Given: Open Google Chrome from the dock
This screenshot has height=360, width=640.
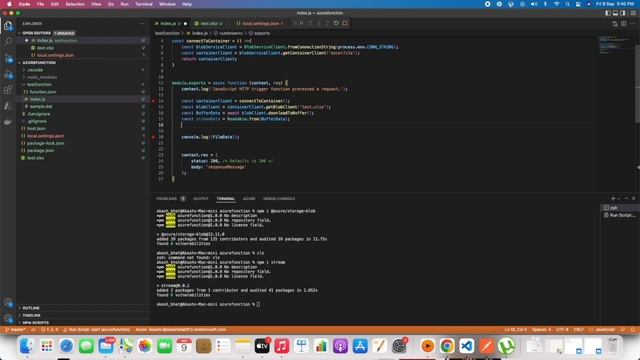Looking at the screenshot, I should click(x=447, y=346).
